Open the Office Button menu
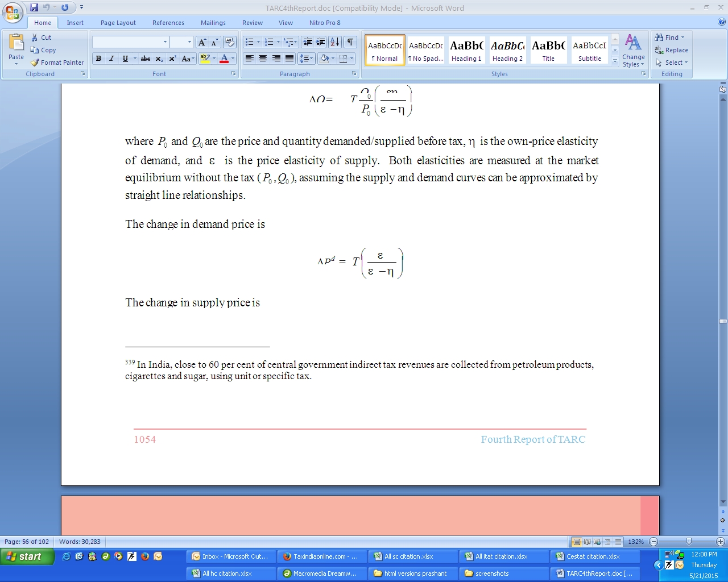The width and height of the screenshot is (728, 582). (x=13, y=12)
